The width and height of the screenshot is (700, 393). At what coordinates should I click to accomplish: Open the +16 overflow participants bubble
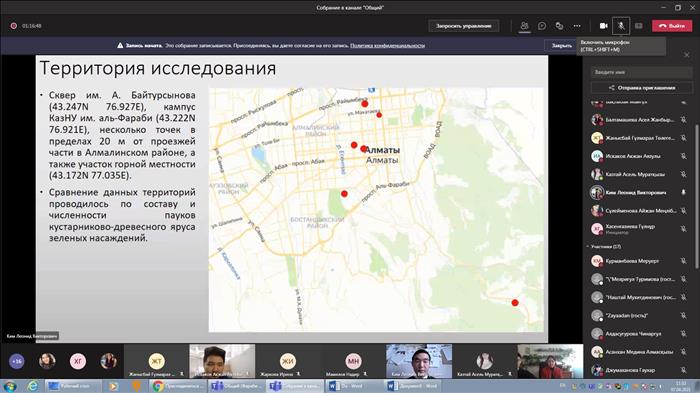coord(17,361)
